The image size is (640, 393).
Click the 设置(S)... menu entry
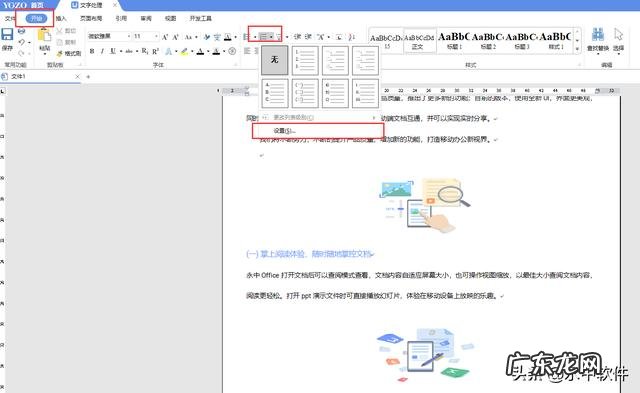tap(318, 131)
